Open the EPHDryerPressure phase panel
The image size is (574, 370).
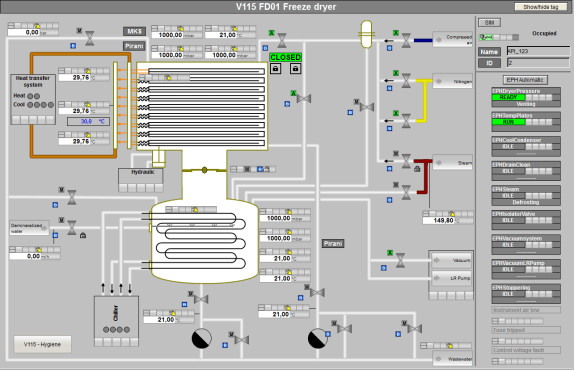click(526, 97)
